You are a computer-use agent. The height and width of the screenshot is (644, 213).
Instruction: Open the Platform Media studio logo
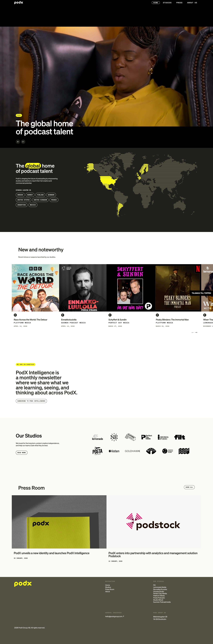pyautogui.click(x=130, y=437)
